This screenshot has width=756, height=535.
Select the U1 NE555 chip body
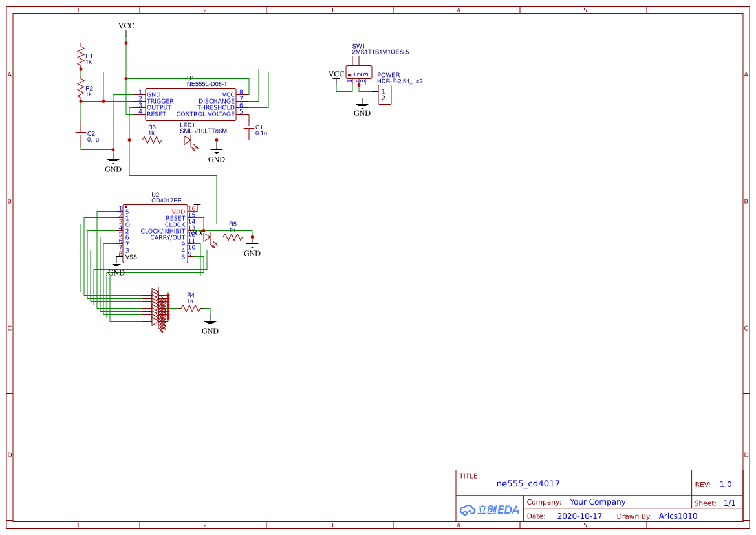(x=190, y=104)
